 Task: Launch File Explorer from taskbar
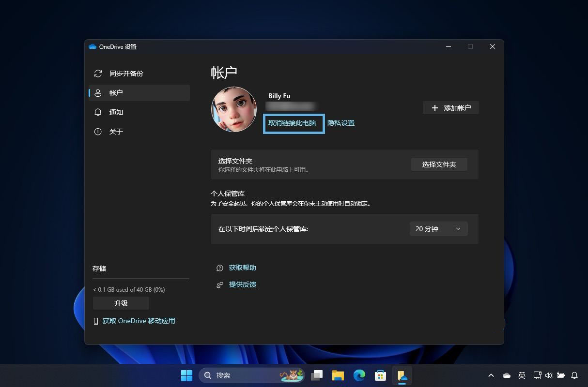[x=338, y=375]
